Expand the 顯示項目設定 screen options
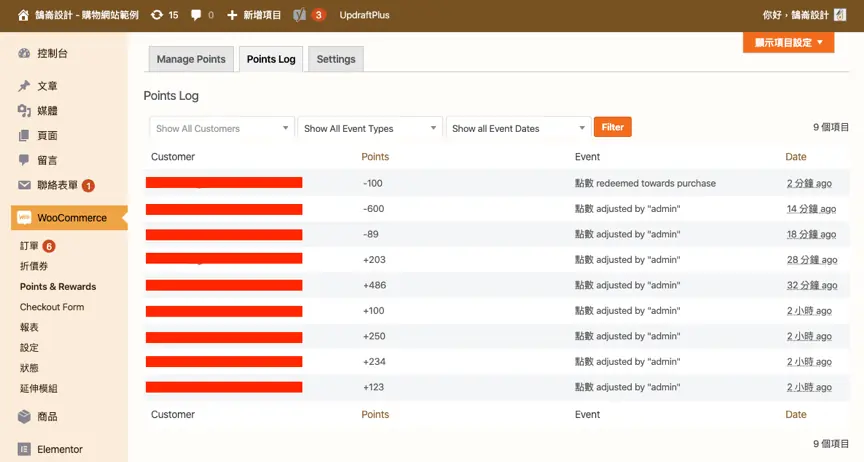Screen dimensions: 864x462 788,42
